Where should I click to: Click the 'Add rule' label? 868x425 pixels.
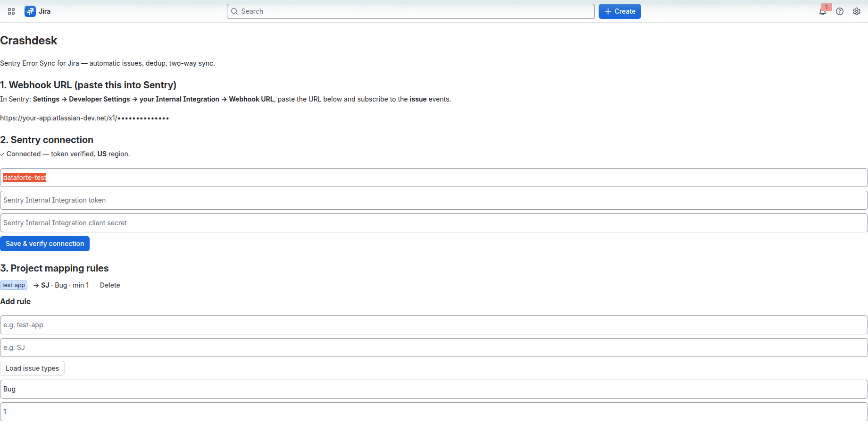click(x=16, y=301)
